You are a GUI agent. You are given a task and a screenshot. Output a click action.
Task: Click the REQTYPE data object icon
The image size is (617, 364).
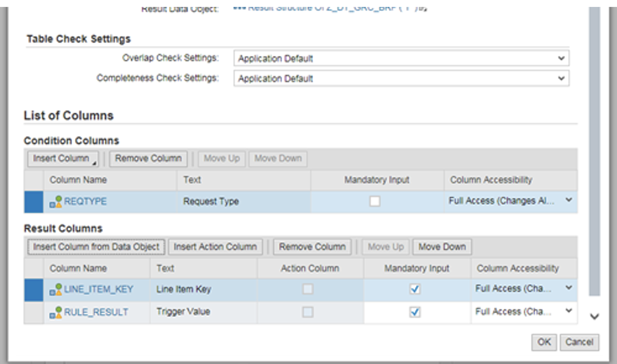pyautogui.click(x=55, y=202)
